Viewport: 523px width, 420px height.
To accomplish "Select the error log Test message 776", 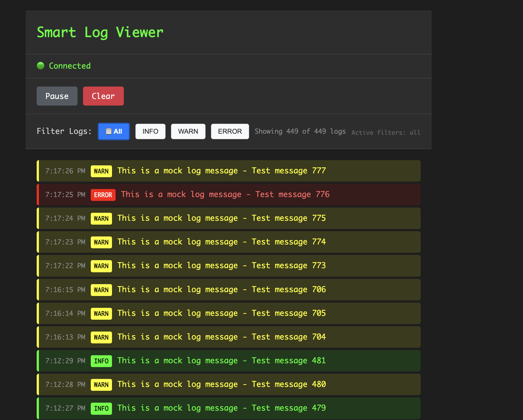I will pos(229,195).
